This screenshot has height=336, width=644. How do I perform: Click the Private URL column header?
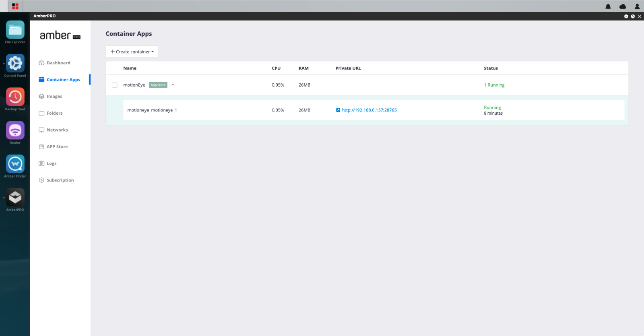348,68
